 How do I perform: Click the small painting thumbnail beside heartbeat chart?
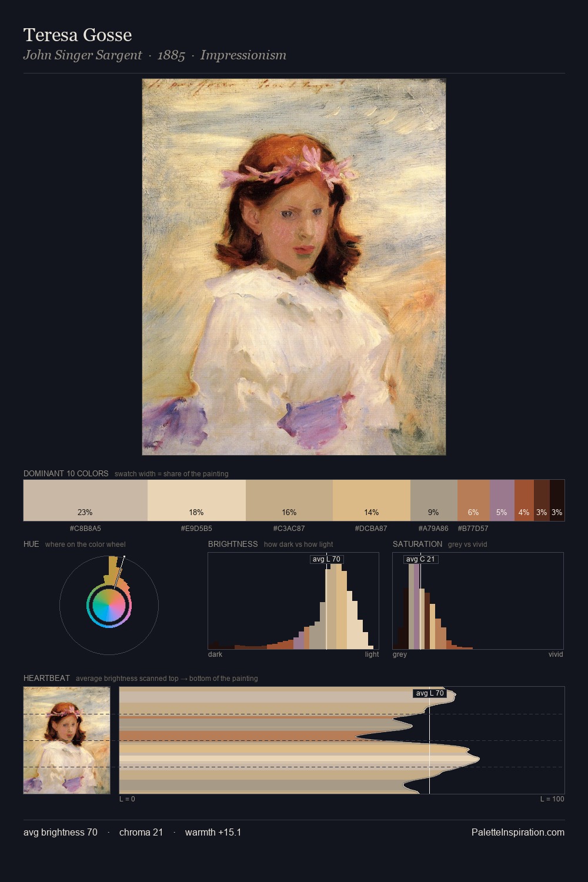67,740
